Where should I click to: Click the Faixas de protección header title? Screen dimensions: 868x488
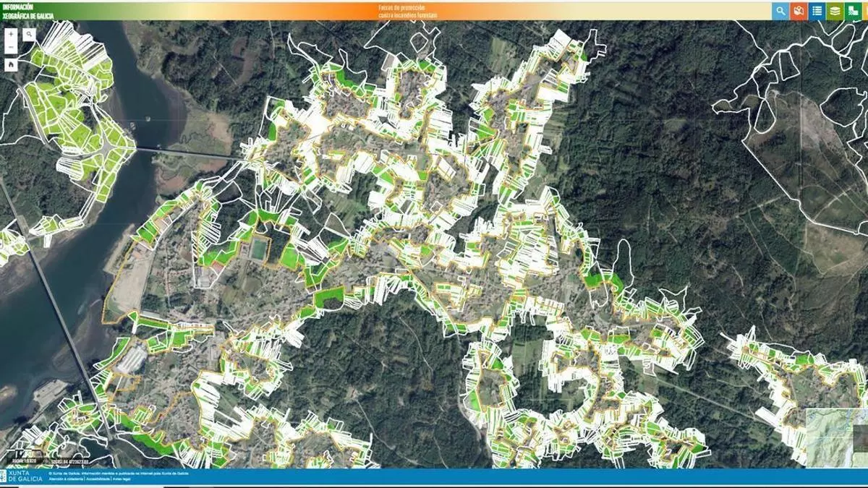tap(401, 10)
